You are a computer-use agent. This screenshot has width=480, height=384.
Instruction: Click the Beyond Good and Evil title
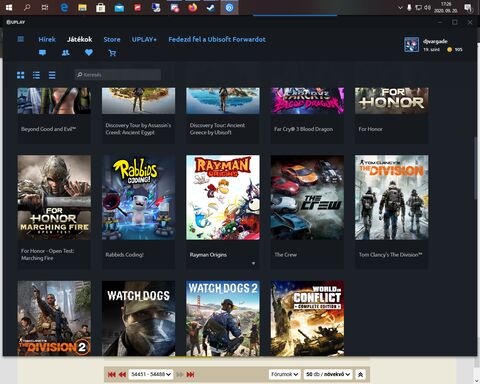pos(49,129)
